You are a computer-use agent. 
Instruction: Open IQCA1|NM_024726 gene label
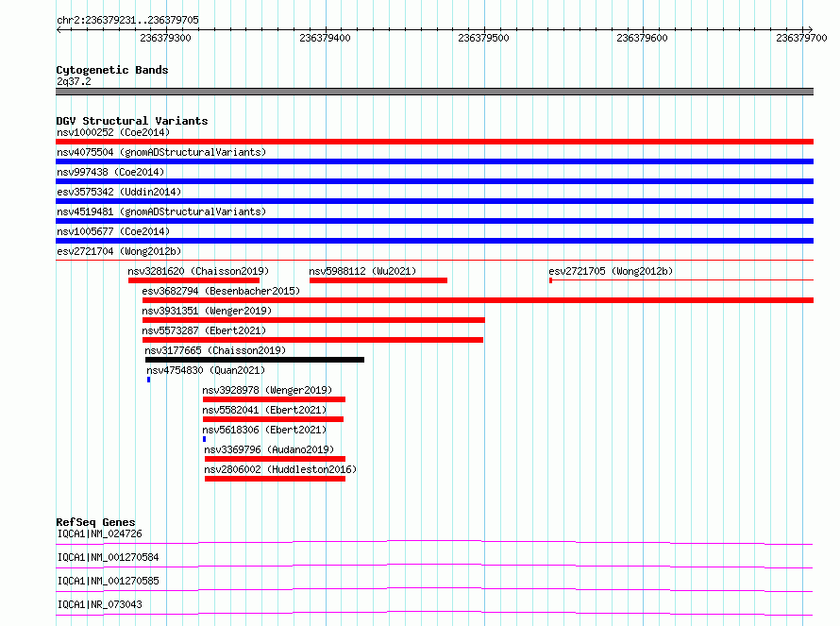[x=100, y=533]
